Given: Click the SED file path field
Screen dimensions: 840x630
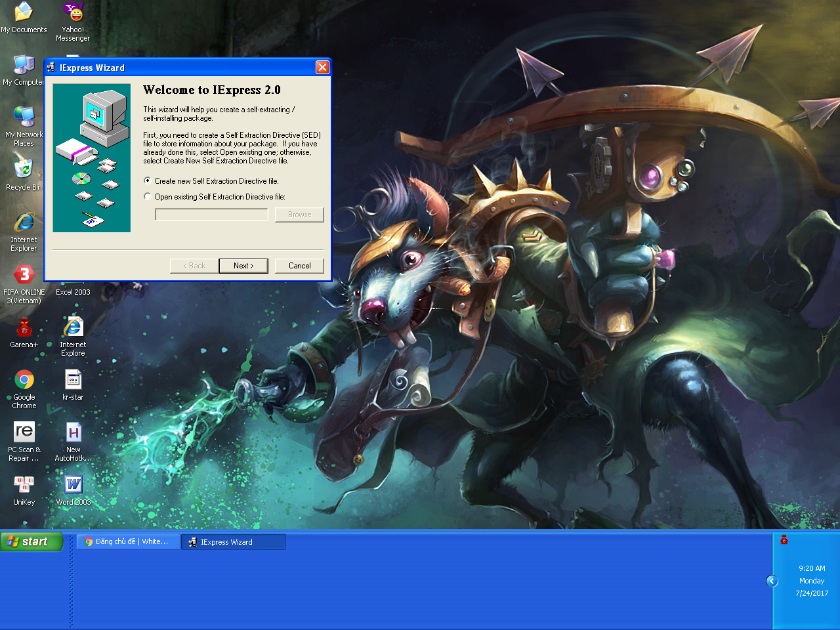Looking at the screenshot, I should point(211,215).
